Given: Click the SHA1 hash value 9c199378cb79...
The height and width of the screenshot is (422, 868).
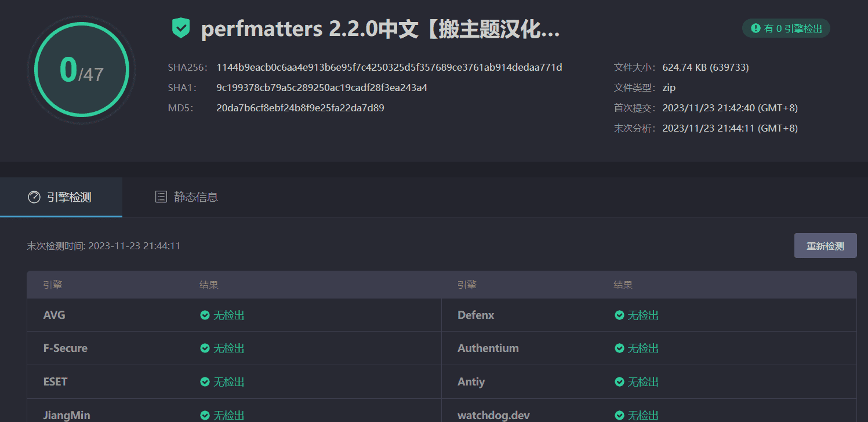Looking at the screenshot, I should (322, 88).
